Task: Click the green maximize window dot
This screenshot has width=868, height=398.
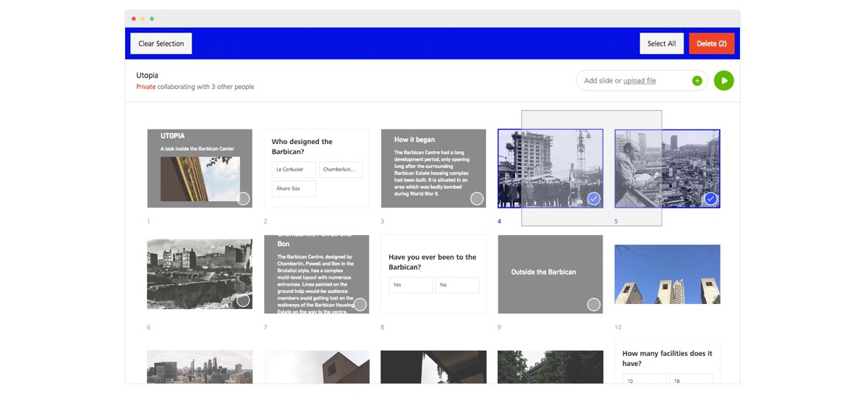Action: pos(152,18)
